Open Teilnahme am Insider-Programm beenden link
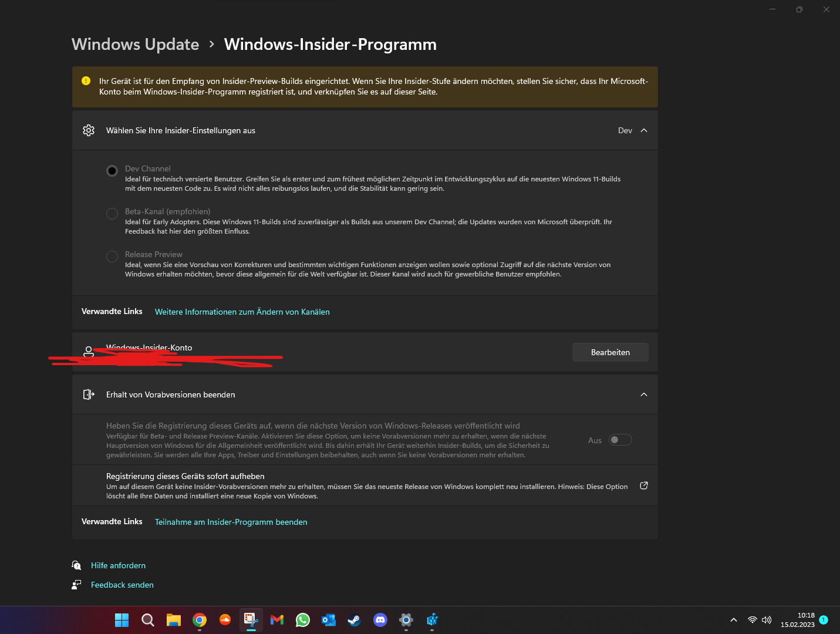The height and width of the screenshot is (634, 840). tap(231, 522)
